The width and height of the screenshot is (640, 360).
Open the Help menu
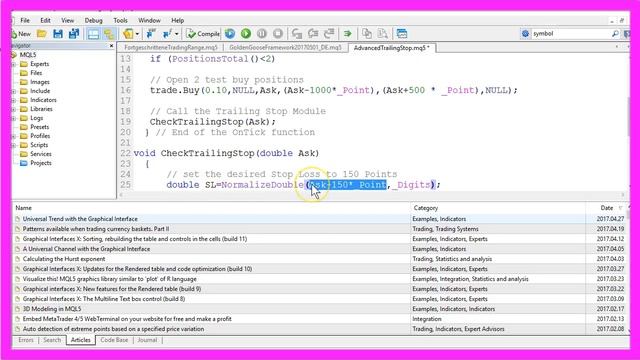coord(178,20)
